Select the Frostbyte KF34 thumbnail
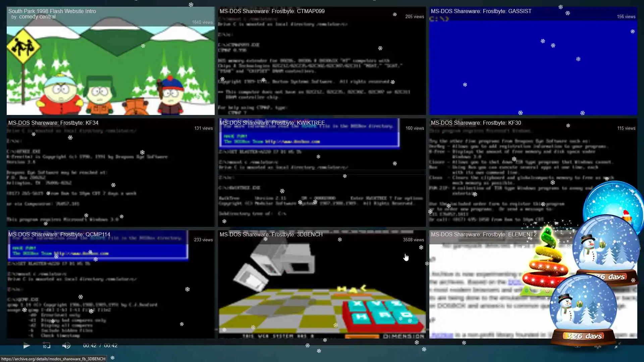Image resolution: width=644 pixels, height=362 pixels. (110, 174)
